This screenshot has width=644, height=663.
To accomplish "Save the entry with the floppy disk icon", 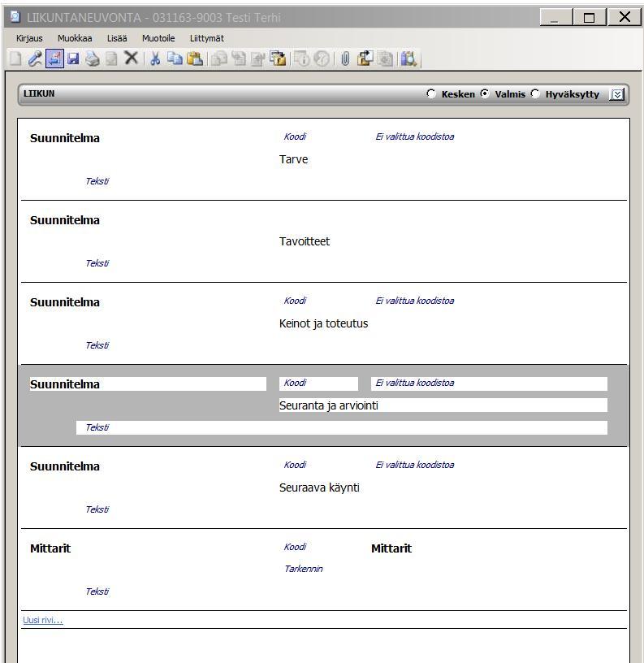I will click(x=73, y=58).
